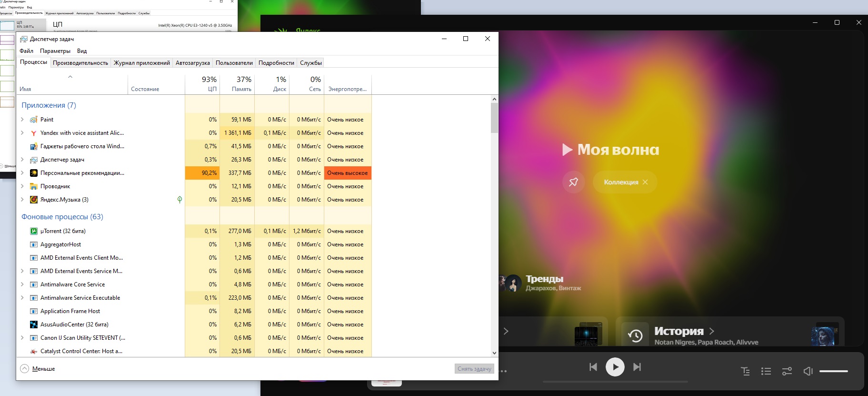Click the Application Frame Host icon
This screenshot has height=396, width=868.
[x=34, y=311]
